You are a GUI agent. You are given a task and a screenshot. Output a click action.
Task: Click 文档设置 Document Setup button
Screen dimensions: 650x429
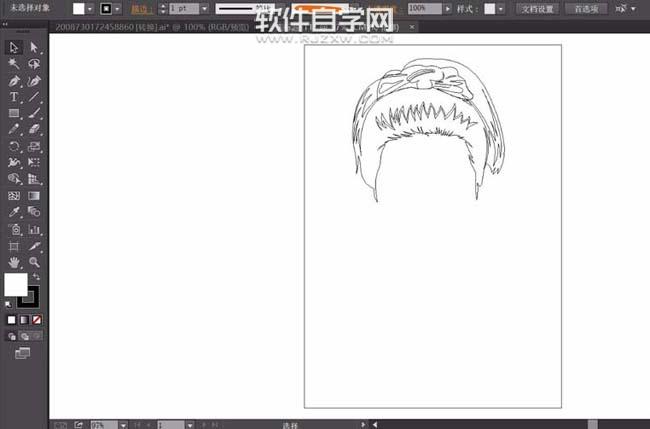pyautogui.click(x=537, y=9)
